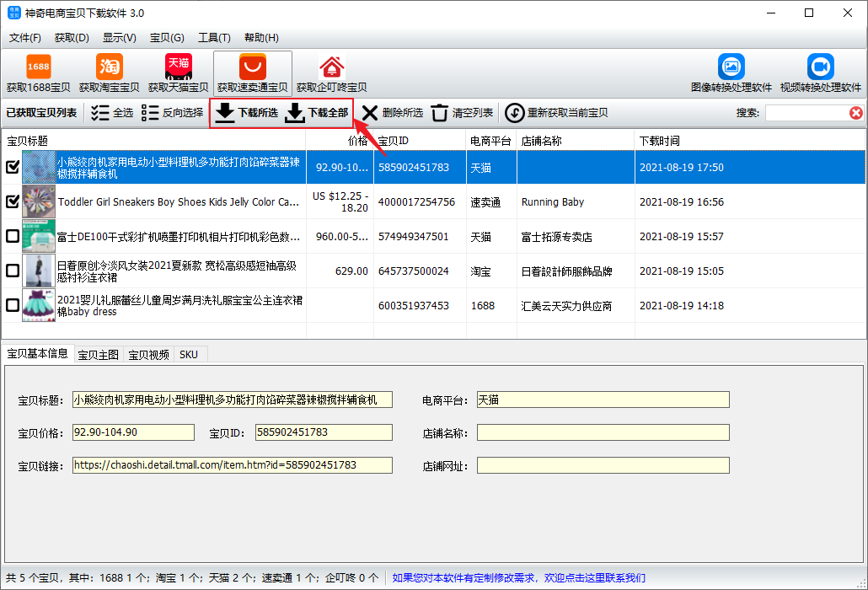The height and width of the screenshot is (590, 868).
Task: Click the 电商平台 field showing 天猫
Action: click(603, 400)
